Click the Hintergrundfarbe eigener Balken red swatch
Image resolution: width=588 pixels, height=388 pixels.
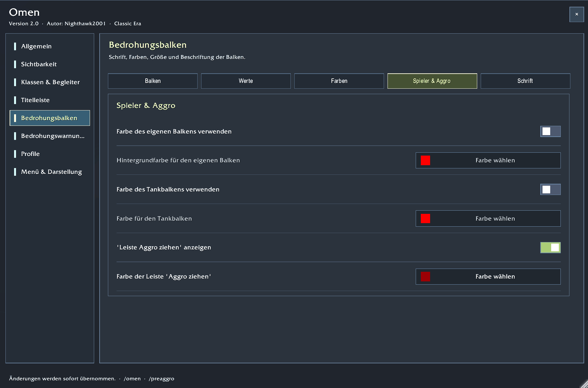(x=425, y=160)
